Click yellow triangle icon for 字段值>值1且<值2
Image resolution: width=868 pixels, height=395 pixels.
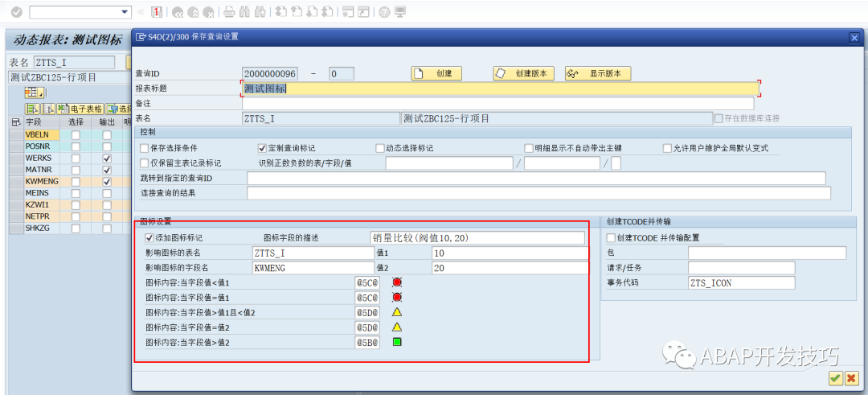pos(397,312)
